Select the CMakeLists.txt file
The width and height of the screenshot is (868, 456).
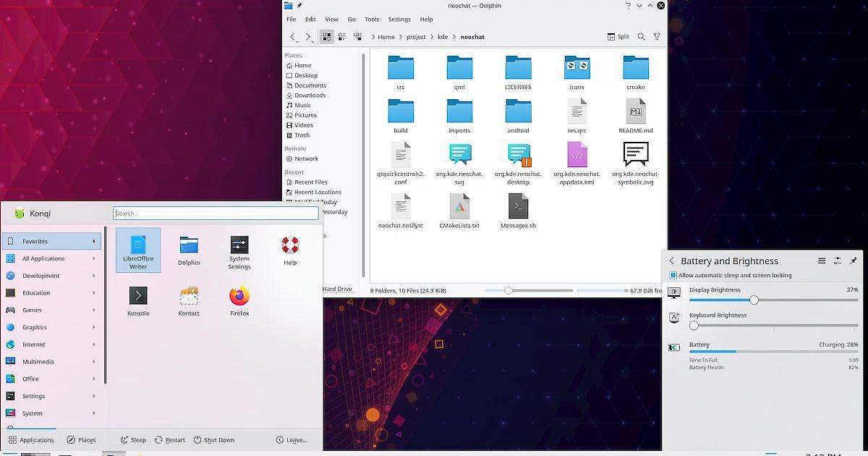[x=459, y=211]
